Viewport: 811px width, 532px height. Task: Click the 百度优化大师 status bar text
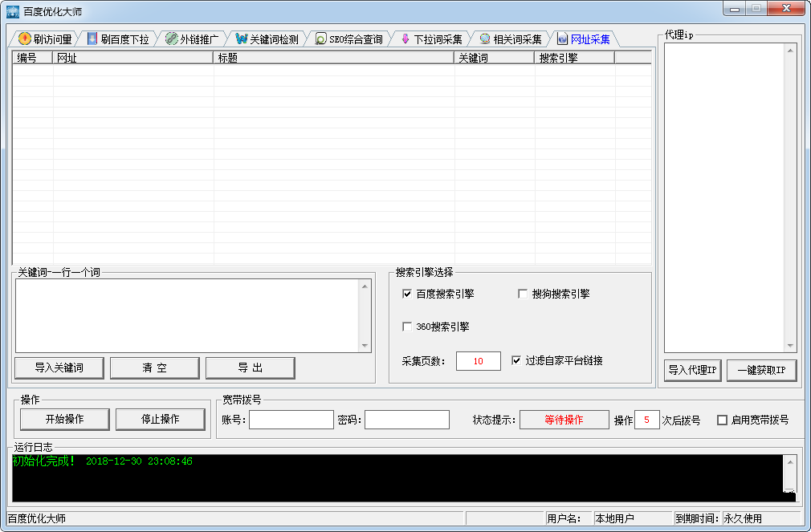[37, 518]
